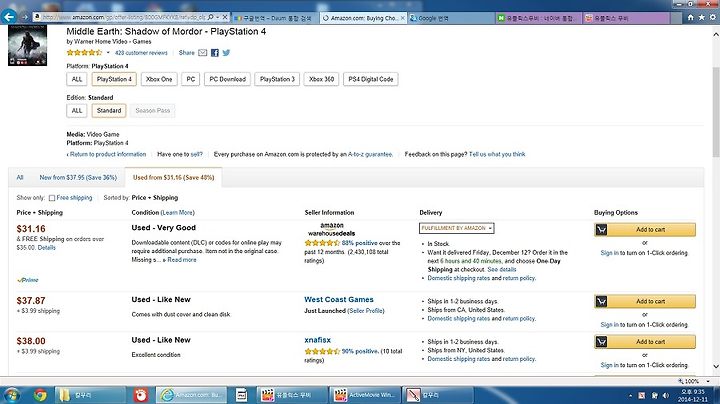Select PlayStation 3 platform option

(x=277, y=79)
